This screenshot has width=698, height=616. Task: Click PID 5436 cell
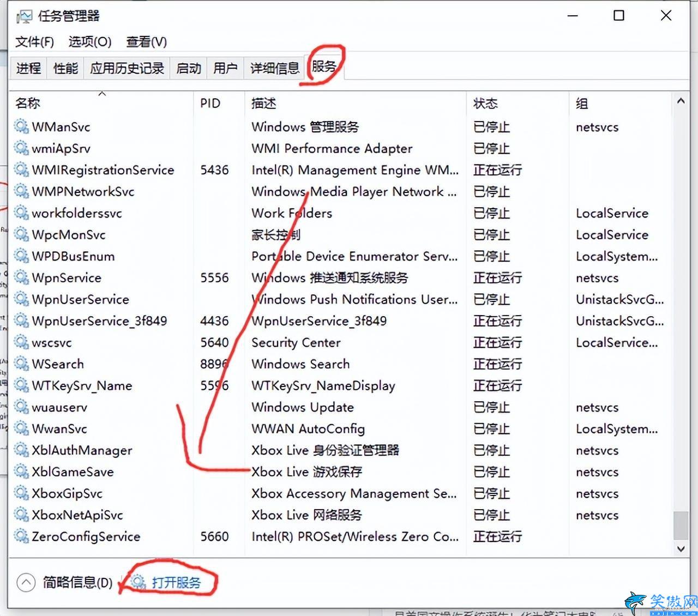point(214,170)
